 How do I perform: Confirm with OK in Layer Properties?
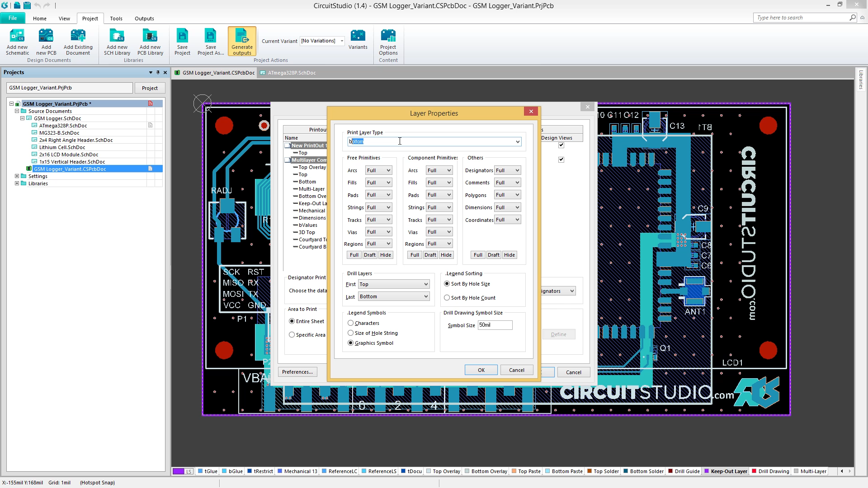[481, 370]
